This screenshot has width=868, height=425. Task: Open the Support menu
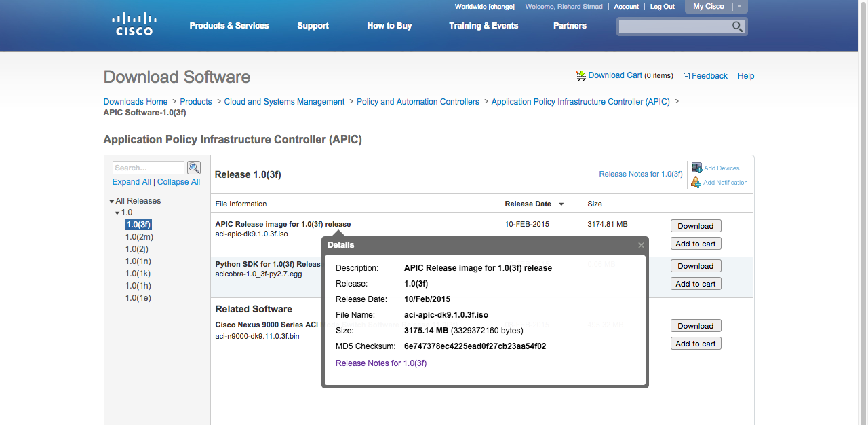(313, 26)
